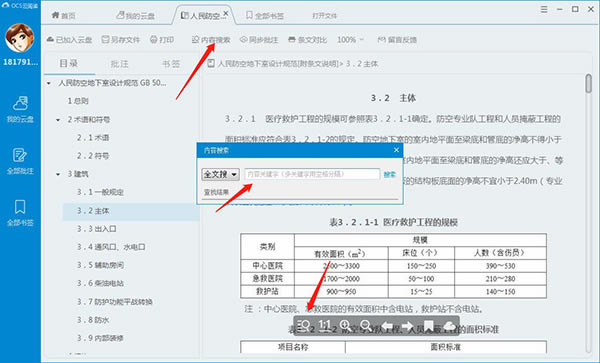The width and height of the screenshot is (600, 363).
Task: Focus the 内容关键字 search input field
Action: (x=312, y=174)
